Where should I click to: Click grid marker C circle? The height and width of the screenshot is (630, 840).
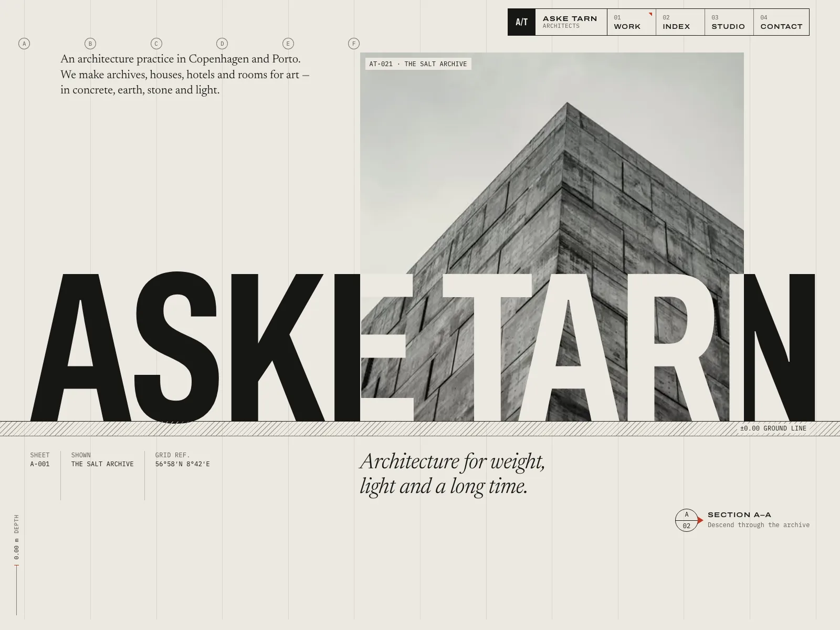coord(156,44)
